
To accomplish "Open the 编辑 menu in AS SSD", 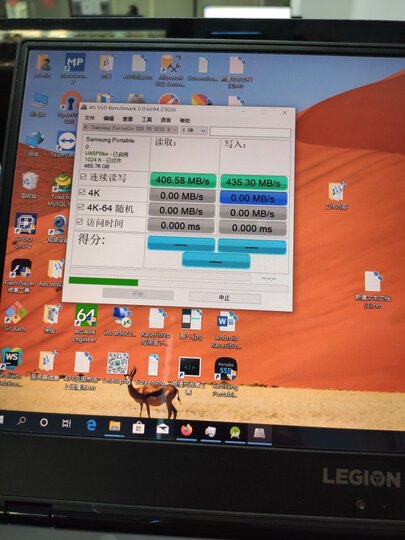I will pyautogui.click(x=108, y=118).
